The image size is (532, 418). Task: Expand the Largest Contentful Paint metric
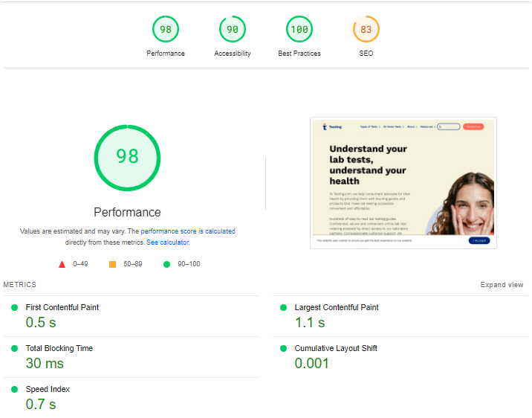(x=400, y=316)
